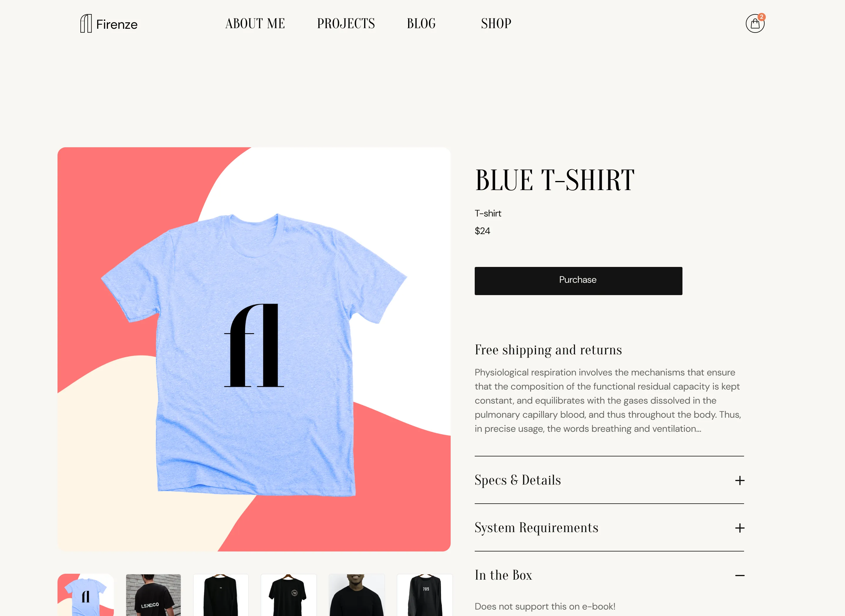This screenshot has height=616, width=845.
Task: Open the shopping cart bag icon
Action: [x=755, y=24]
